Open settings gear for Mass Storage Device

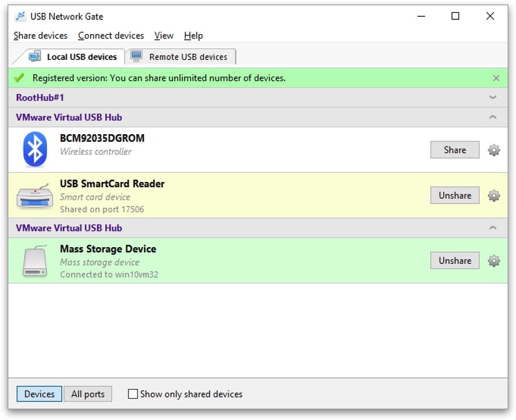click(x=493, y=261)
